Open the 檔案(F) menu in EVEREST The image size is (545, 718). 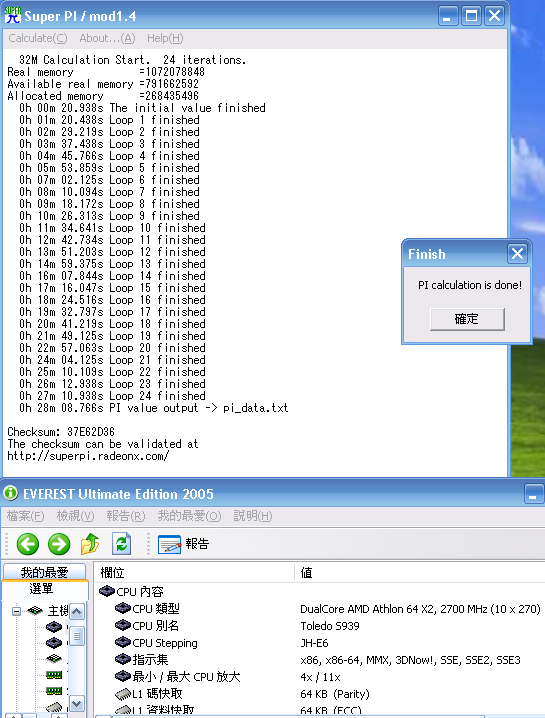coord(25,516)
